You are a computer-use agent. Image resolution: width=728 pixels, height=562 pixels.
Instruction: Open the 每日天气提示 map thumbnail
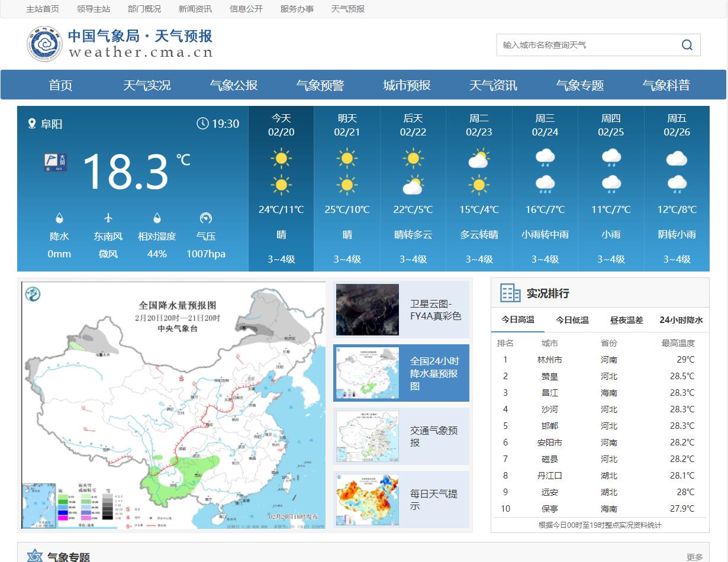click(x=368, y=499)
